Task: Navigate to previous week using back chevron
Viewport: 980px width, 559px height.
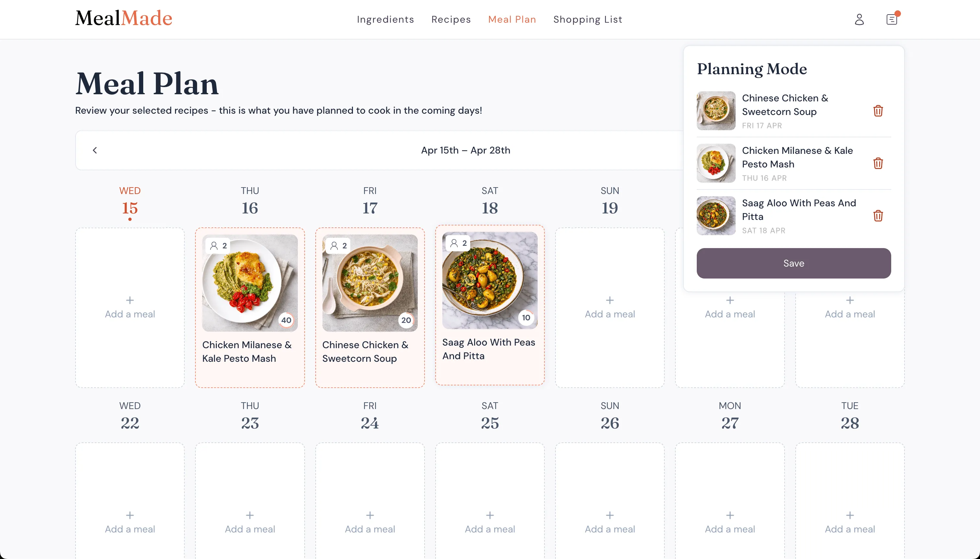Action: (x=95, y=150)
